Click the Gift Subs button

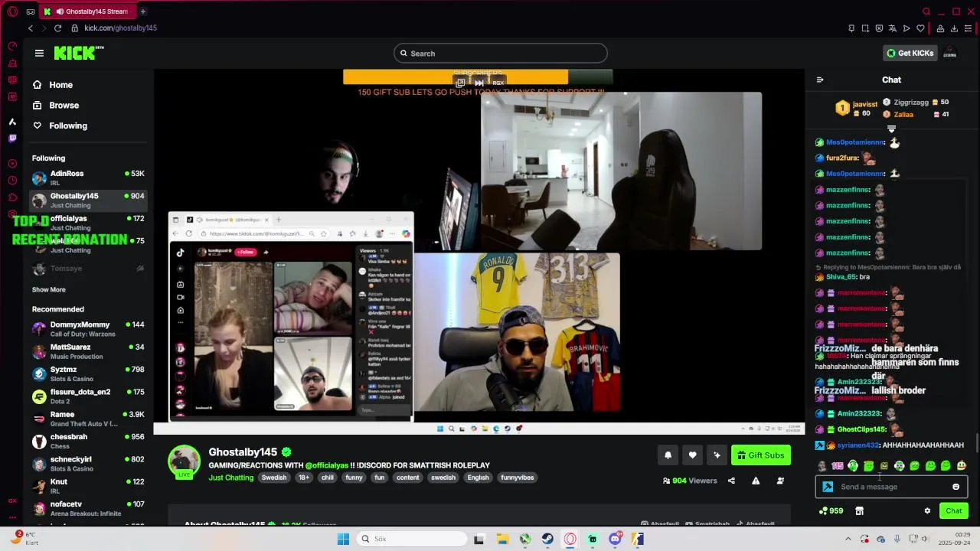point(761,455)
